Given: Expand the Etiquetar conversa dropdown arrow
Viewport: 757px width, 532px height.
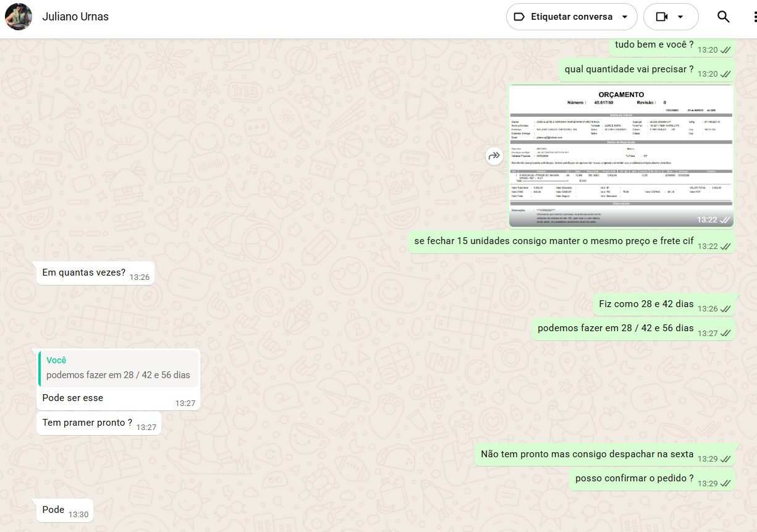Looking at the screenshot, I should 625,17.
